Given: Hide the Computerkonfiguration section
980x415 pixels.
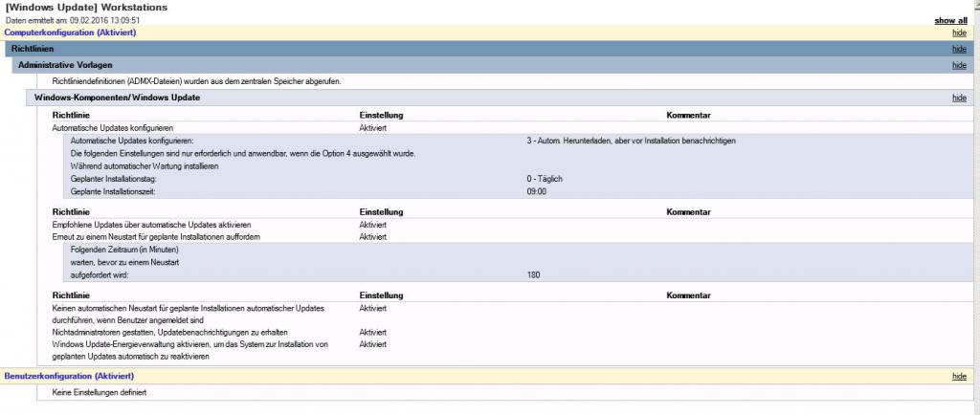Looking at the screenshot, I should pyautogui.click(x=959, y=33).
